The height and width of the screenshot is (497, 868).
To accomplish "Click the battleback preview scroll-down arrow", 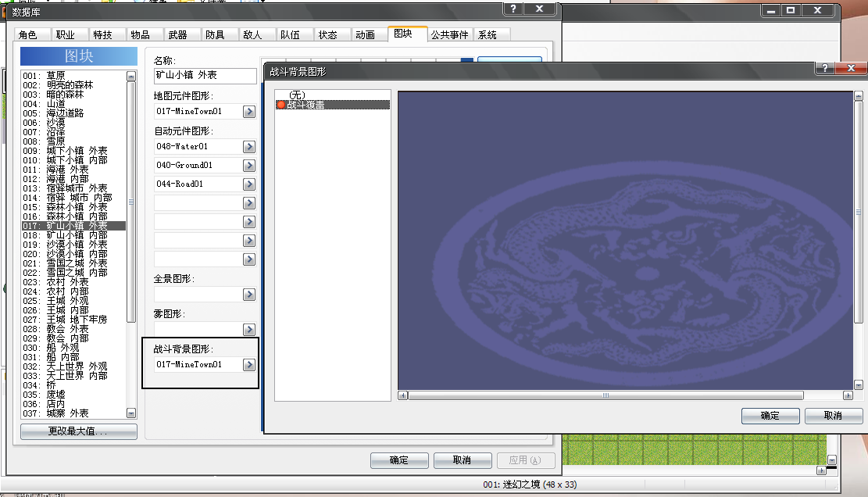I will (859, 385).
